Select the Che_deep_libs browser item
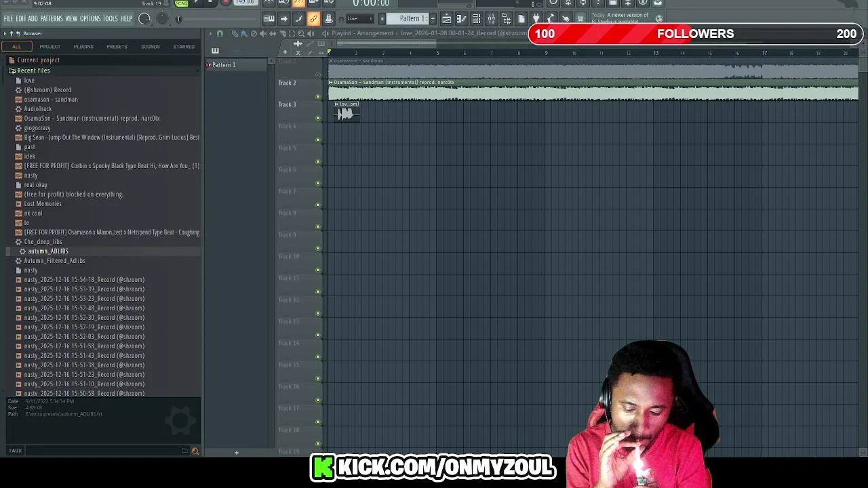The width and height of the screenshot is (868, 488). [x=43, y=242]
